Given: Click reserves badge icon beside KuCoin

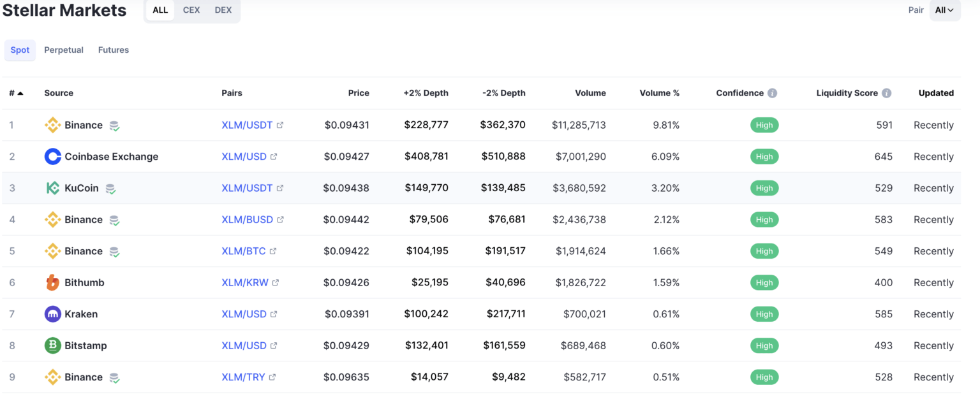Looking at the screenshot, I should coord(110,189).
